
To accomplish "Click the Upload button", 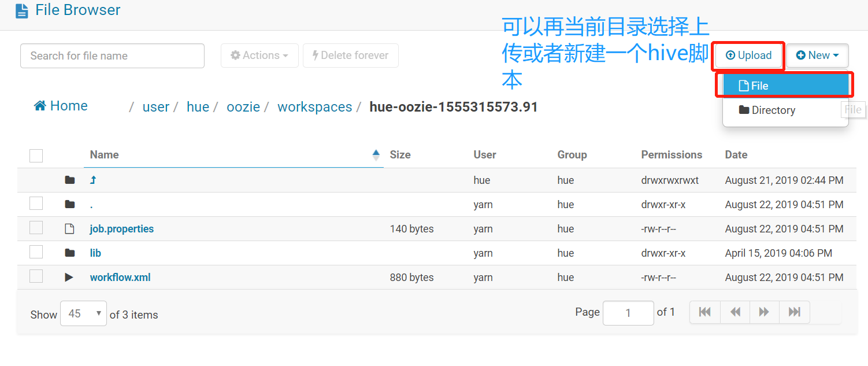I will pos(748,56).
